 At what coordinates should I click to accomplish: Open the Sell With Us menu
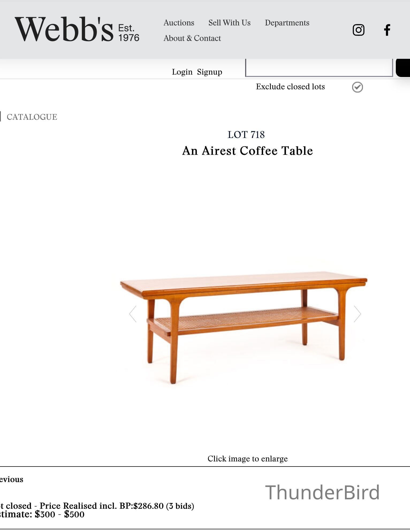[x=229, y=23]
